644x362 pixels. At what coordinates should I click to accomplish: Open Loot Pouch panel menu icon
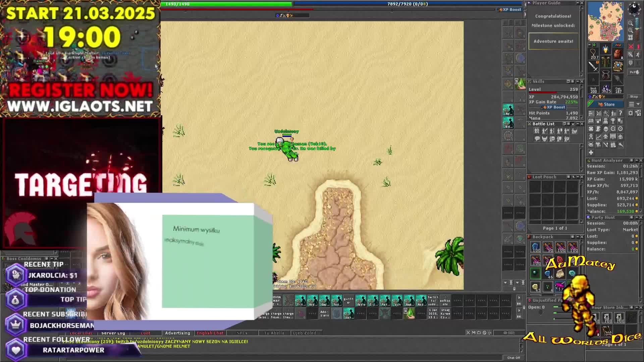click(x=569, y=177)
